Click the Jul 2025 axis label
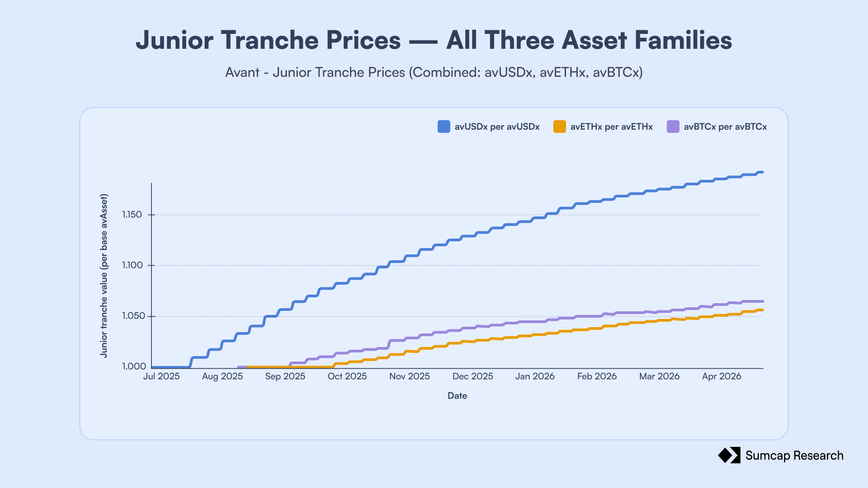This screenshot has height=488, width=868. (161, 376)
